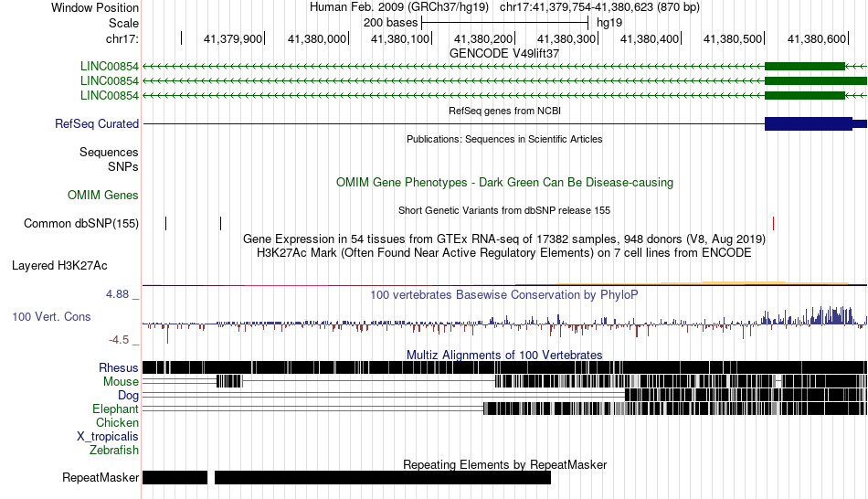Click the 41,380,600 ruler position

coord(817,38)
